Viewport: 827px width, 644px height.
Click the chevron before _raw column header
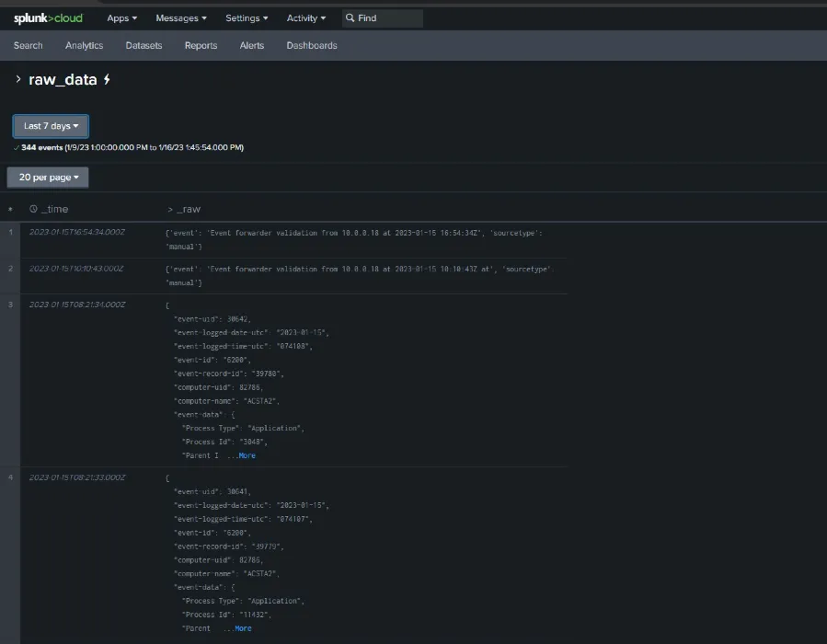[x=169, y=210]
